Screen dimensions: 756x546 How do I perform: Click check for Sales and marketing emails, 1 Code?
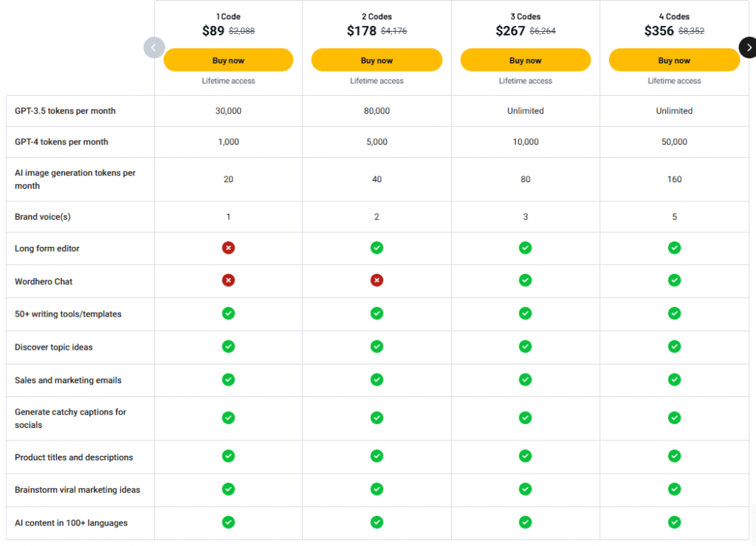[228, 380]
